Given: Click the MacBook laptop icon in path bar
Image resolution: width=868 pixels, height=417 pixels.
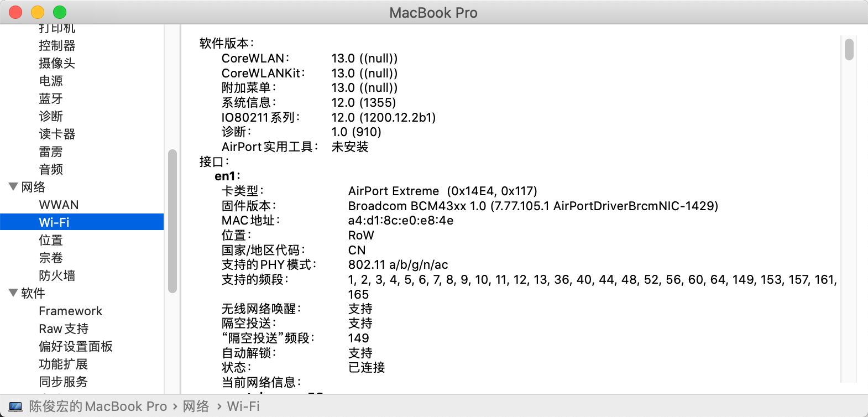Looking at the screenshot, I should coord(16,406).
